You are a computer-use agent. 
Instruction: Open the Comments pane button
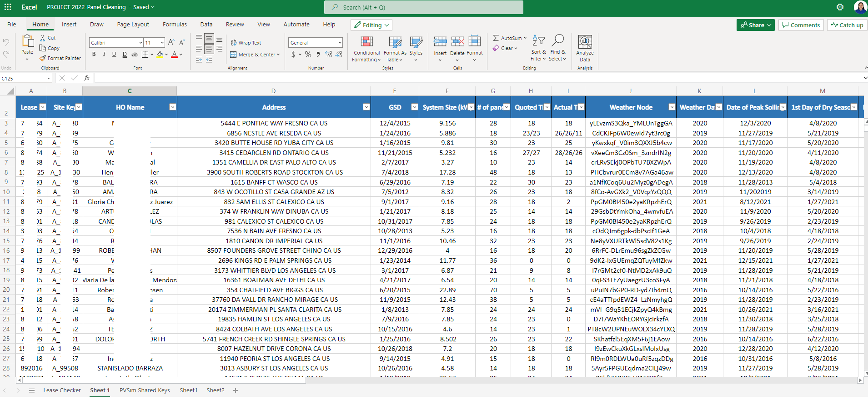(x=801, y=25)
